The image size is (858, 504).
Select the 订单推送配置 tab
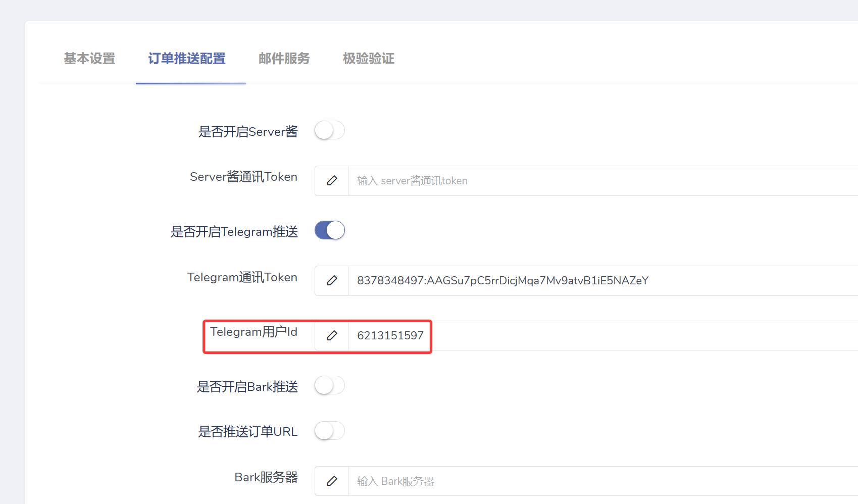[187, 59]
